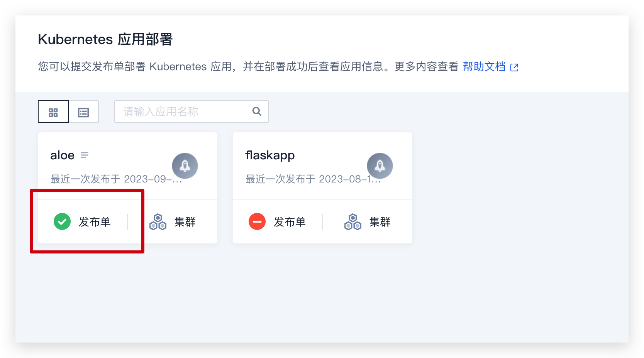Click the Kubernetes 应用部署 page heading
The width and height of the screenshot is (644, 358).
click(105, 39)
